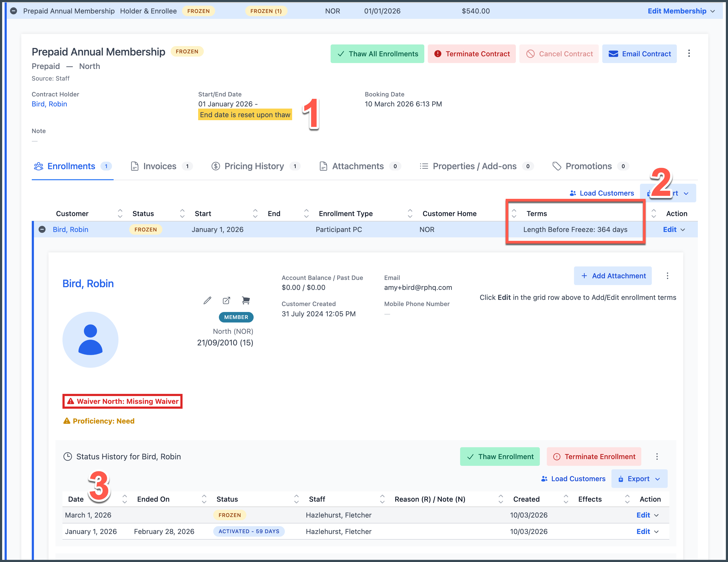
Task: Collapse the Prepaid Annual Membership top row
Action: coord(14,11)
